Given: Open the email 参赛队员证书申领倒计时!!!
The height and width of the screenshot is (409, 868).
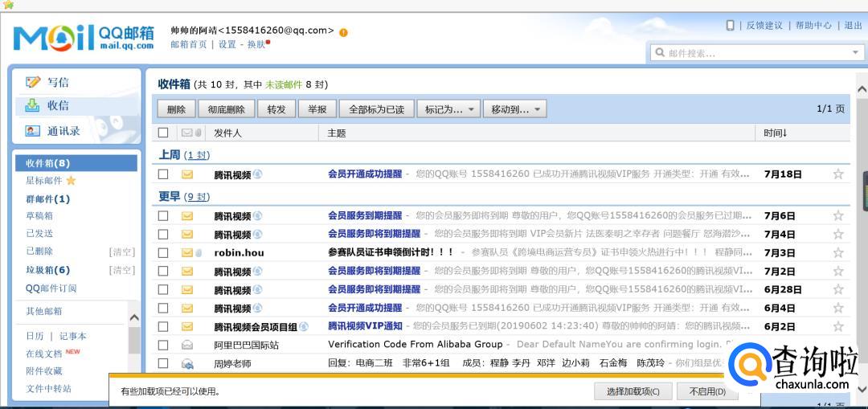Looking at the screenshot, I should click(x=391, y=252).
